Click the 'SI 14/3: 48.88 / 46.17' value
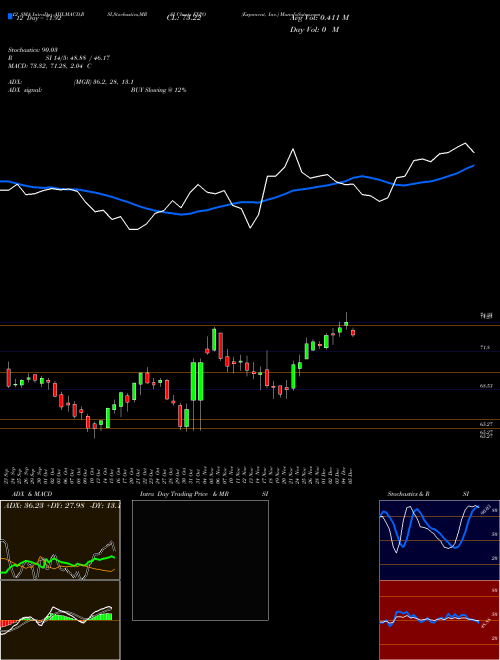 78,58
